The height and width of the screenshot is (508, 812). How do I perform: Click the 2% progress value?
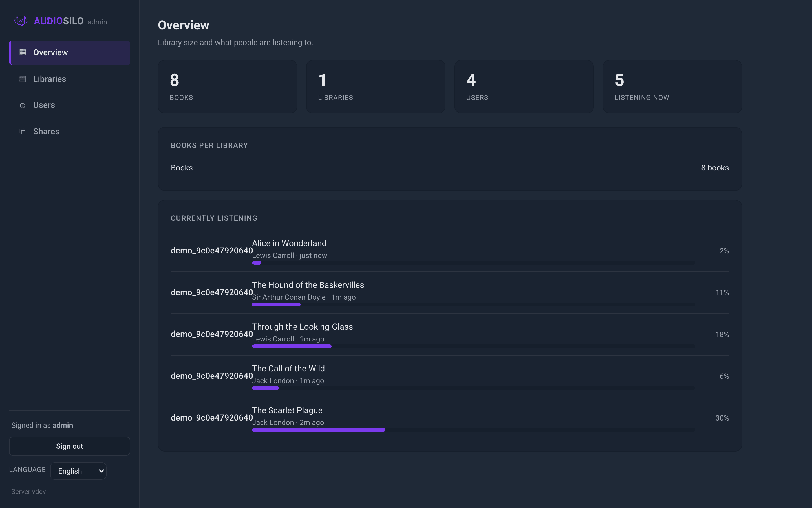pyautogui.click(x=724, y=251)
